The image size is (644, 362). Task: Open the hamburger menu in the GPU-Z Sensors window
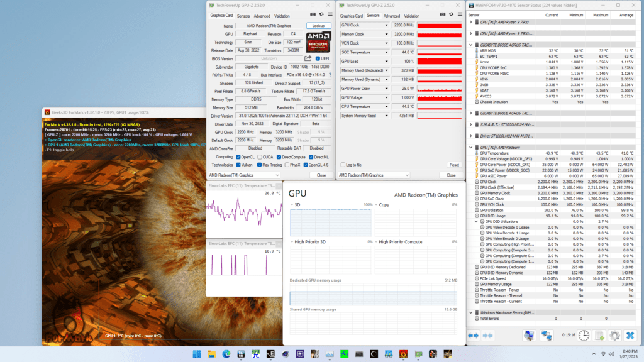460,15
